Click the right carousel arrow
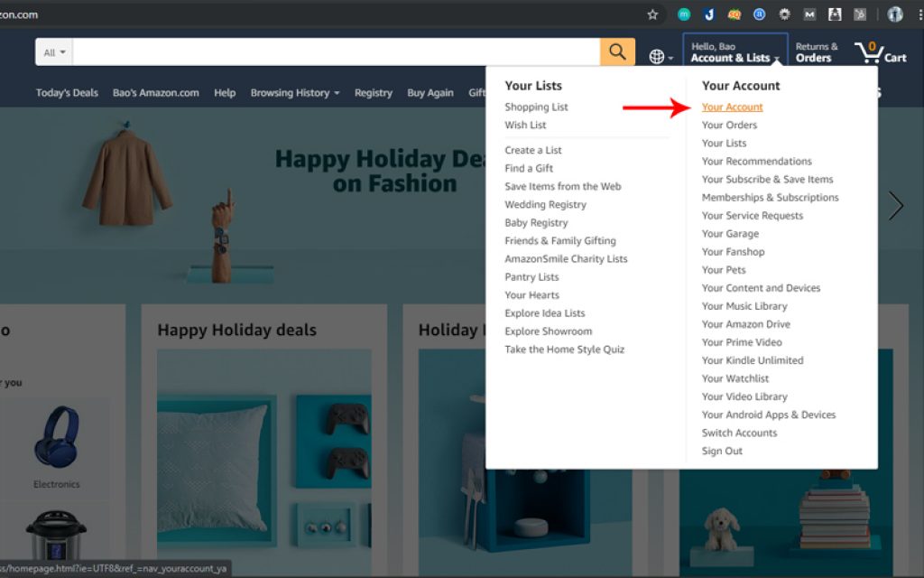924x578 pixels. coord(895,206)
